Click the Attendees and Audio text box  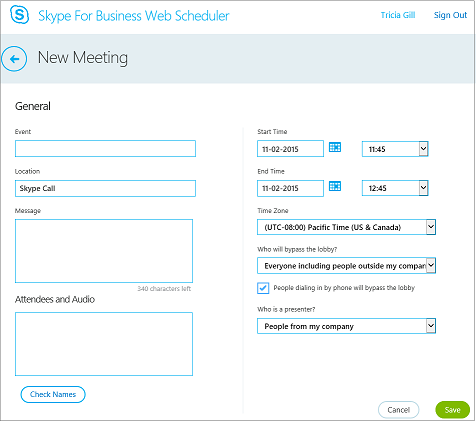[x=104, y=344]
